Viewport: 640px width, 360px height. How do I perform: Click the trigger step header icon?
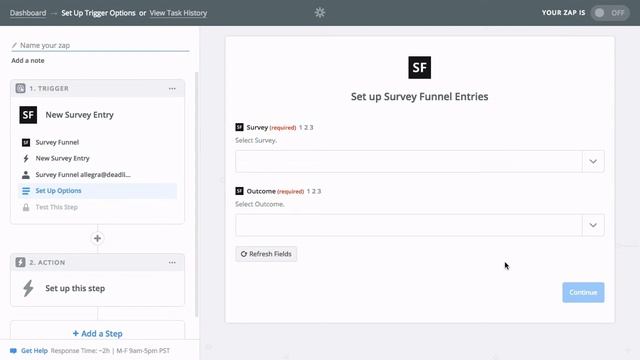click(20, 88)
